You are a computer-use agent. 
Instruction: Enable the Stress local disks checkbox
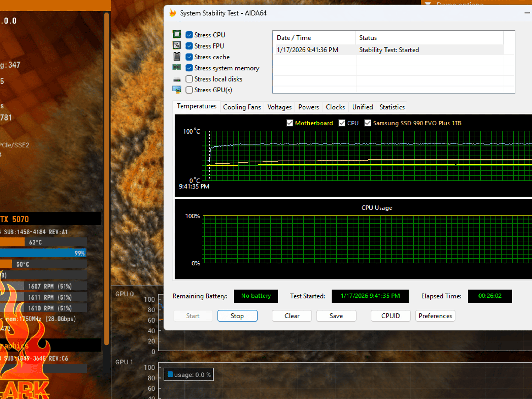coord(189,79)
